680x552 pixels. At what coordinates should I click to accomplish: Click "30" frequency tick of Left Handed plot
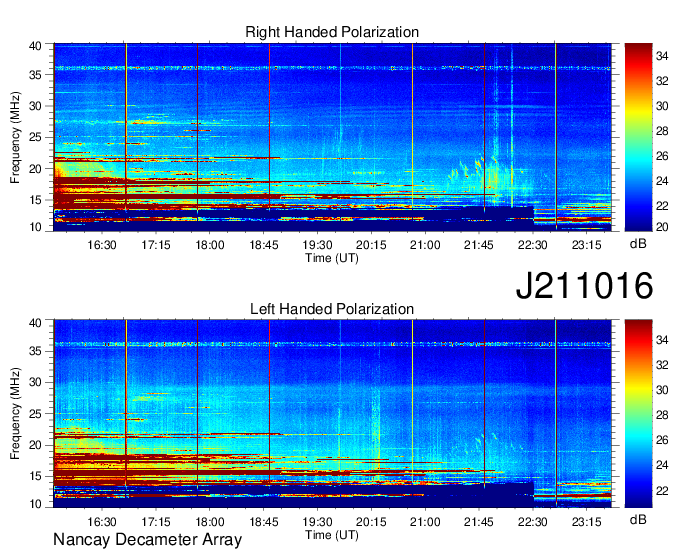tap(35, 382)
